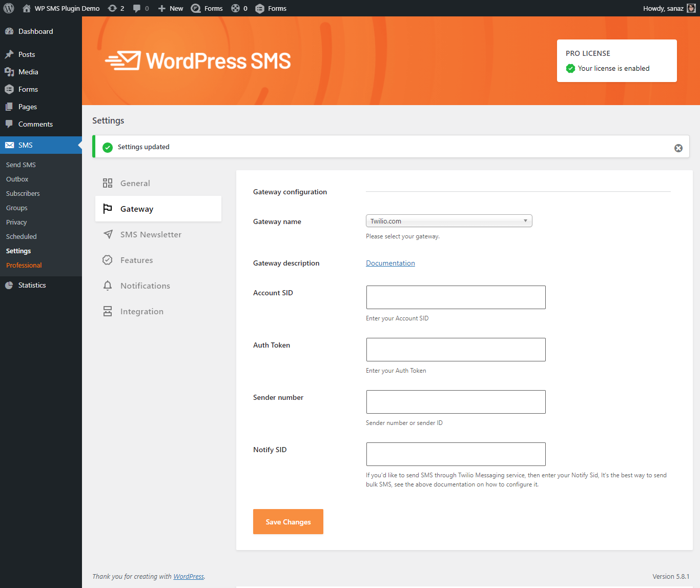
Task: Click the Integration icon
Action: [108, 311]
